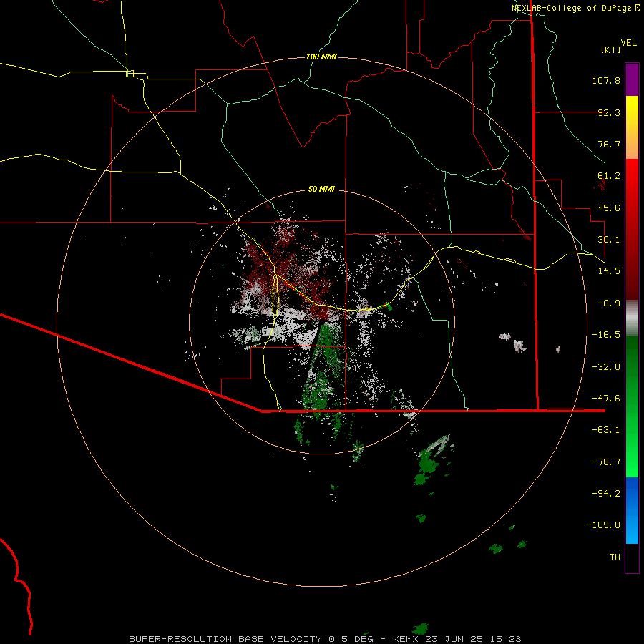Click the gray segment of the color bar

[632, 318]
